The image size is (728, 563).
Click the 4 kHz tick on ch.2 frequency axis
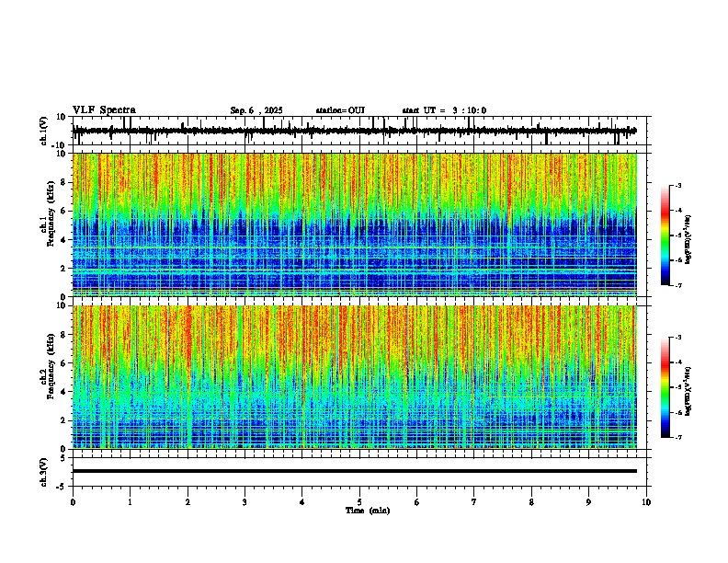tap(63, 392)
